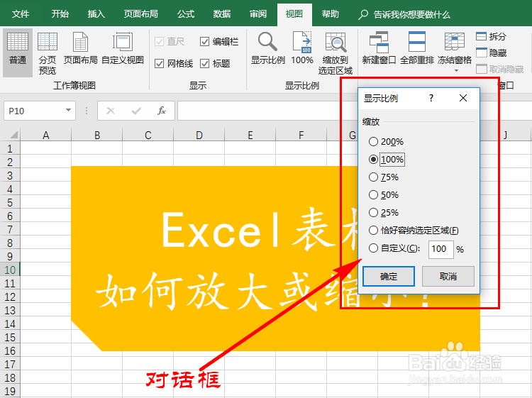Open the Data (数据) tab
This screenshot has width=532, height=398.
(x=222, y=14)
